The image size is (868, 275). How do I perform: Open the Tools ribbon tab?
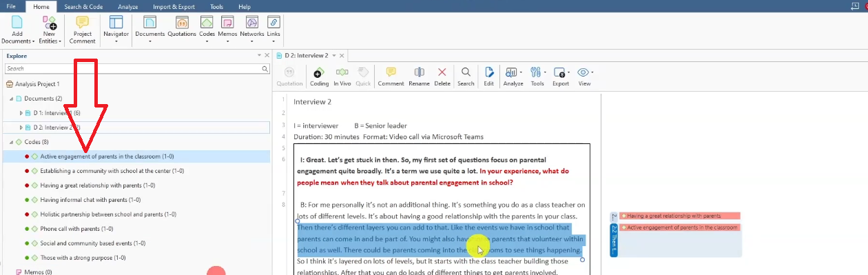(x=216, y=6)
